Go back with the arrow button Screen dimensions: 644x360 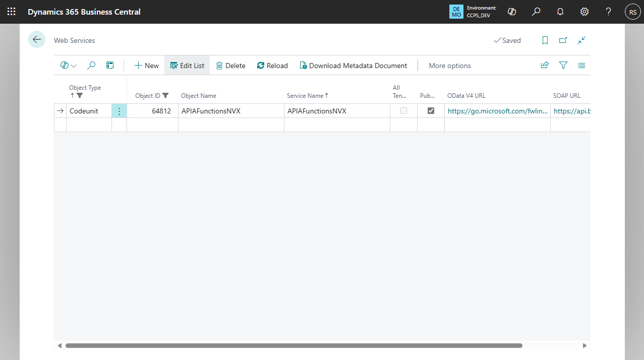(x=37, y=39)
